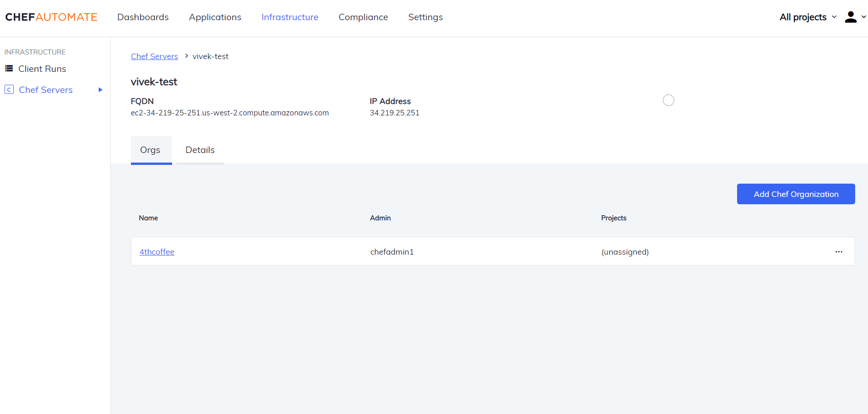The height and width of the screenshot is (414, 868).
Task: Click the Chef Automate logo
Action: click(x=51, y=17)
